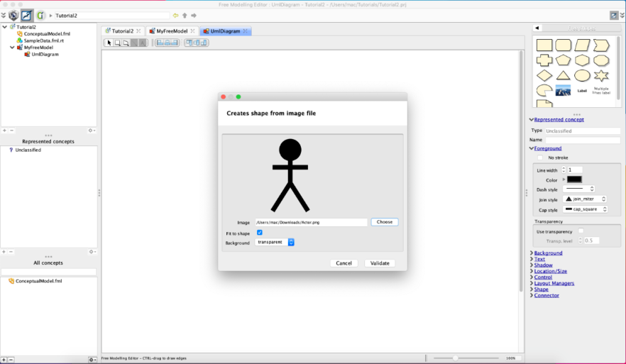Toggle the Fit to shape checkbox
The height and width of the screenshot is (364, 626).
coord(260,232)
